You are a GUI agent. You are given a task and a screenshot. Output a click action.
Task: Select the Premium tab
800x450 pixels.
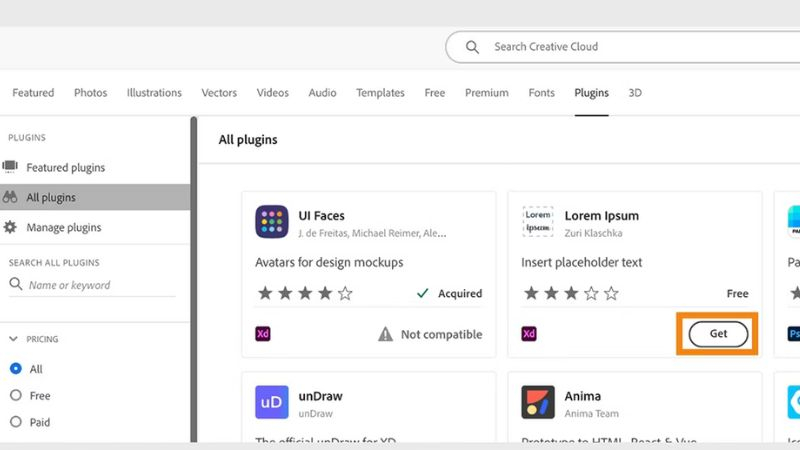(x=487, y=93)
